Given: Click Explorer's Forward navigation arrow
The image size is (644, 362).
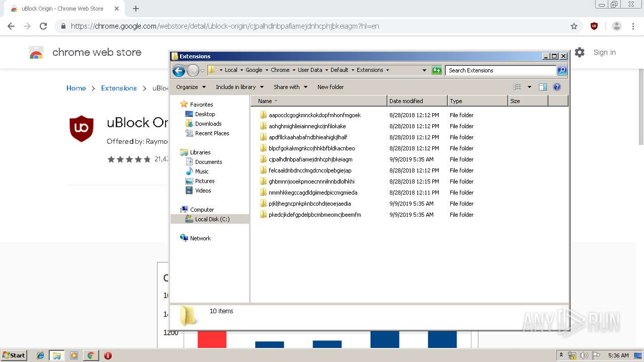Looking at the screenshot, I should click(193, 70).
